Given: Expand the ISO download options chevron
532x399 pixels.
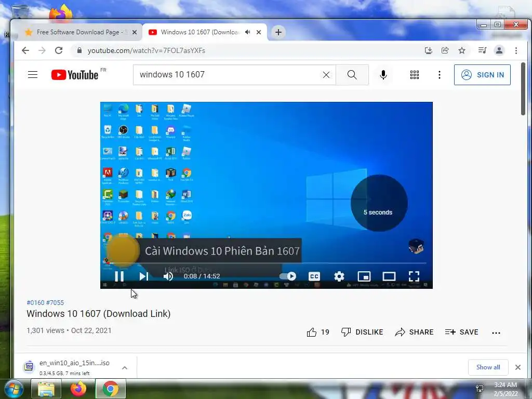Looking at the screenshot, I should pos(125,368).
